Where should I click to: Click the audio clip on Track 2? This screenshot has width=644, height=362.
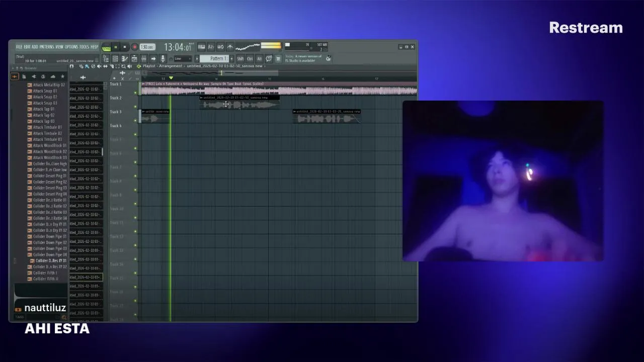pos(239,103)
